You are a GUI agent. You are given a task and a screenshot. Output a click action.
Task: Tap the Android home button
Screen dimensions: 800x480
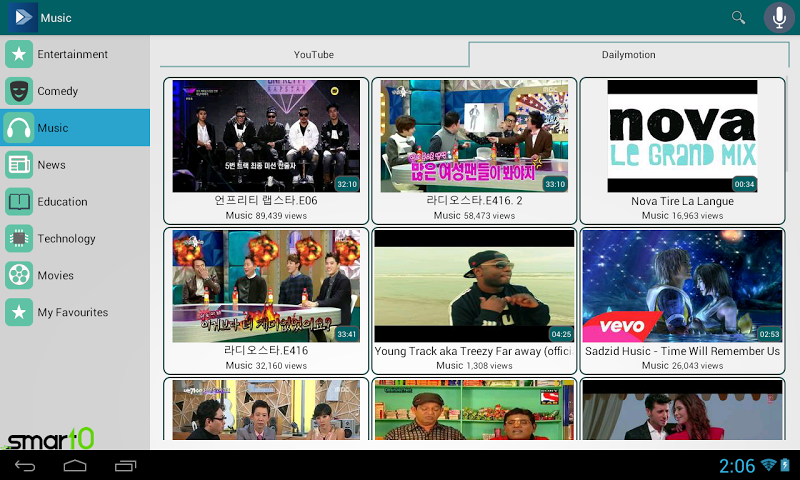pyautogui.click(x=75, y=465)
